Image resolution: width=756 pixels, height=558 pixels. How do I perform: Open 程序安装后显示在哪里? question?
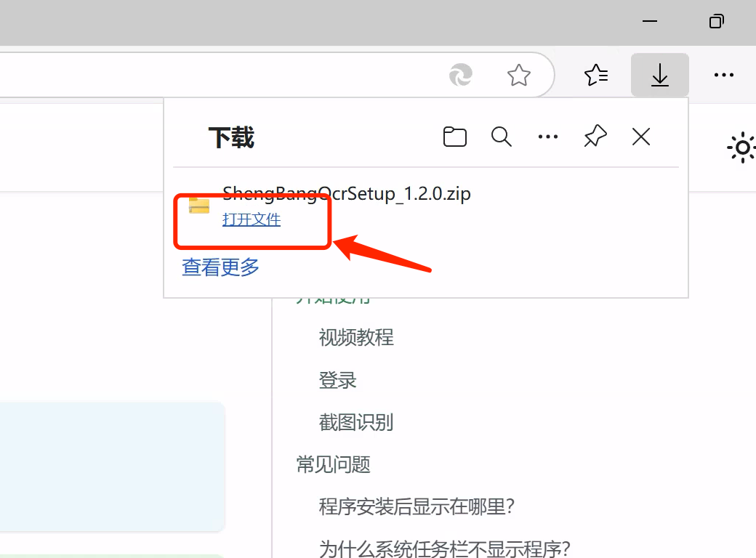point(417,507)
